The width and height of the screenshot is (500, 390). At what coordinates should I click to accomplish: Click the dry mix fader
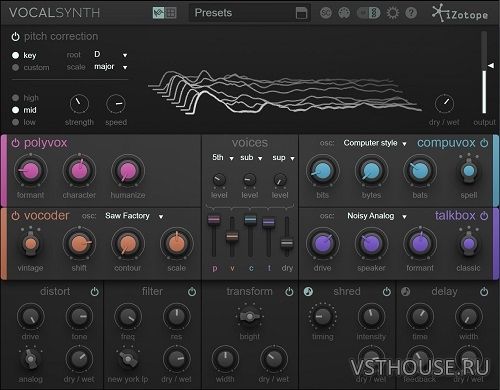click(x=287, y=243)
